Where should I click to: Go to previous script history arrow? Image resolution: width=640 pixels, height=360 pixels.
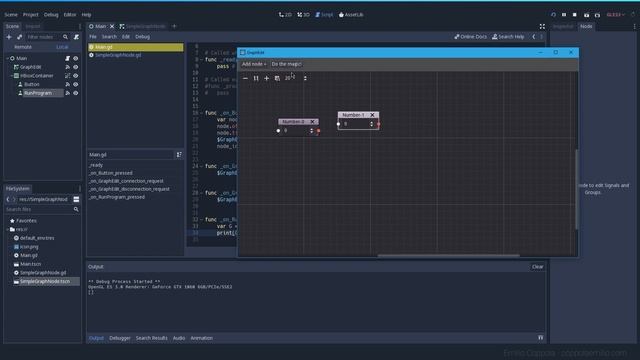click(x=533, y=37)
